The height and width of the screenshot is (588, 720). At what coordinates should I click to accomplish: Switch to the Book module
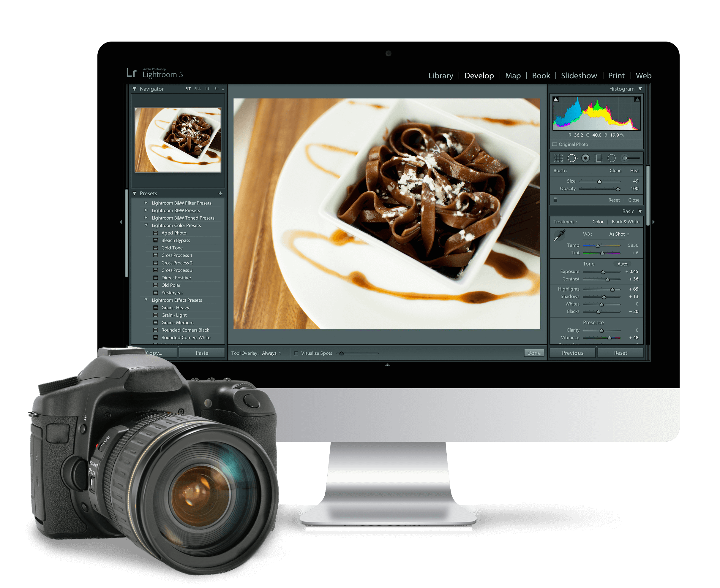[541, 75]
